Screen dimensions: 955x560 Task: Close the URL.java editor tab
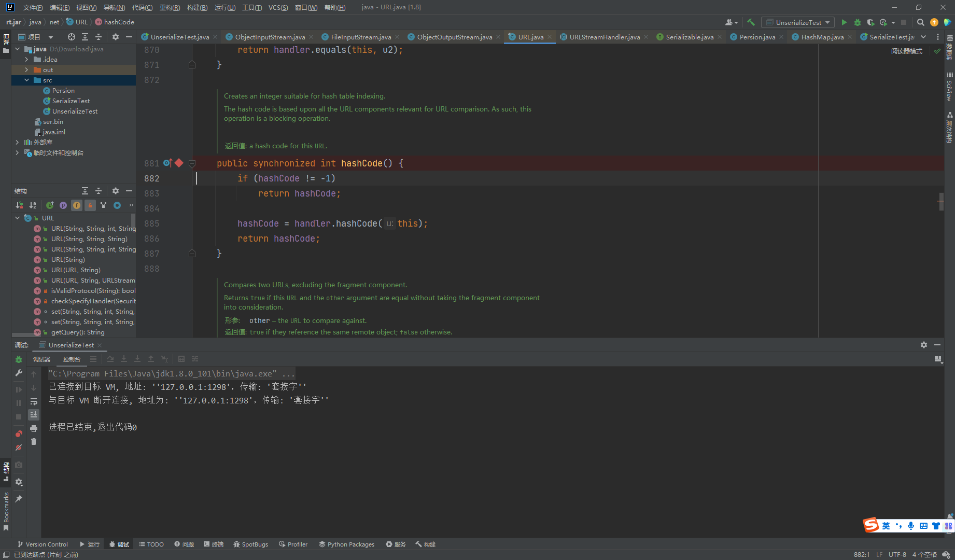click(550, 37)
